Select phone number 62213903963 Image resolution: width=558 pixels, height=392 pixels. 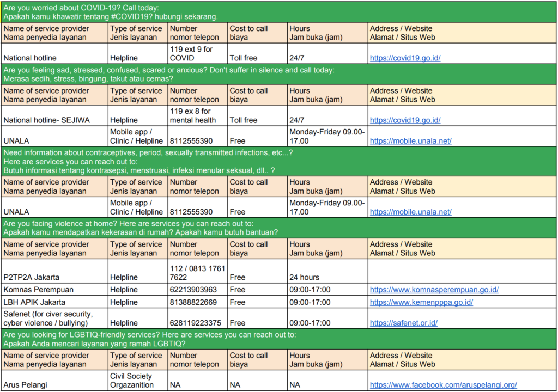[x=193, y=290]
